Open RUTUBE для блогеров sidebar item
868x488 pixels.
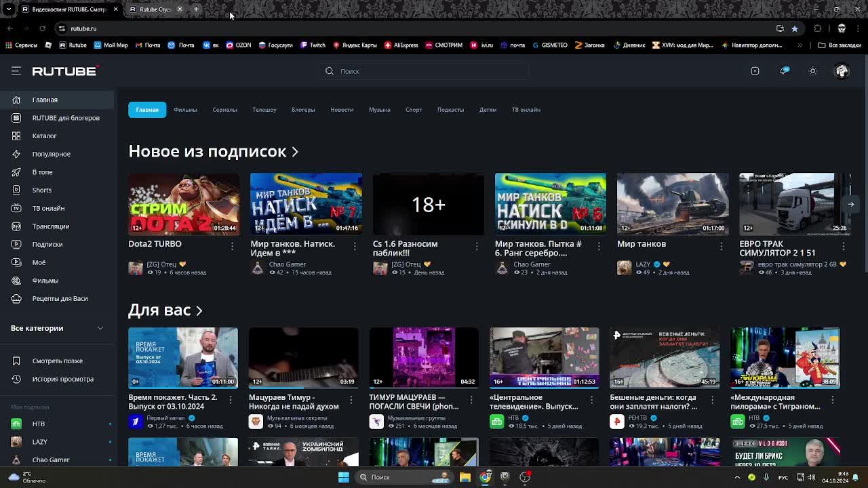pos(57,118)
